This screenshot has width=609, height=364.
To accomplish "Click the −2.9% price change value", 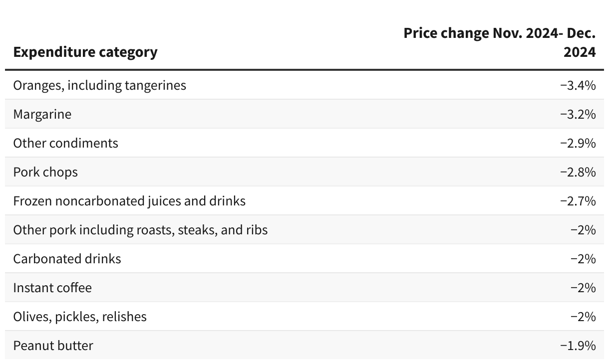I will tap(578, 143).
